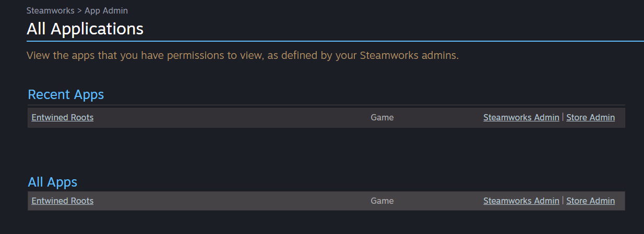Click the pipe separator in All Apps row
This screenshot has height=234, width=644.
pyautogui.click(x=563, y=201)
